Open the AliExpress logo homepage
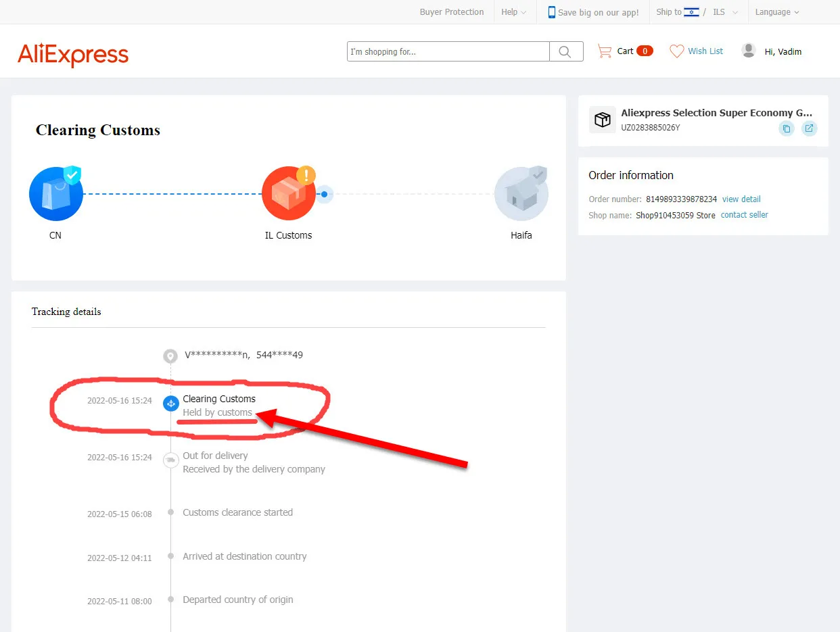840x632 pixels. coord(73,55)
